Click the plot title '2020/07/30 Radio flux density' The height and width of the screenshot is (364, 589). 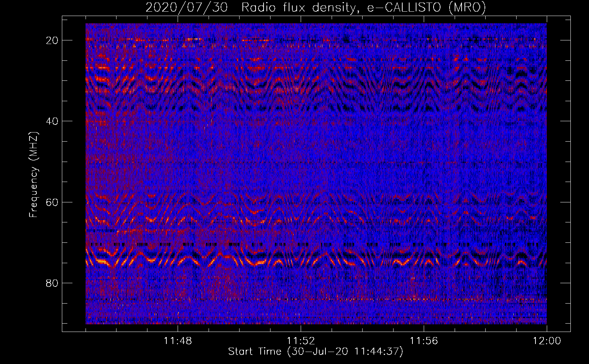click(x=316, y=7)
